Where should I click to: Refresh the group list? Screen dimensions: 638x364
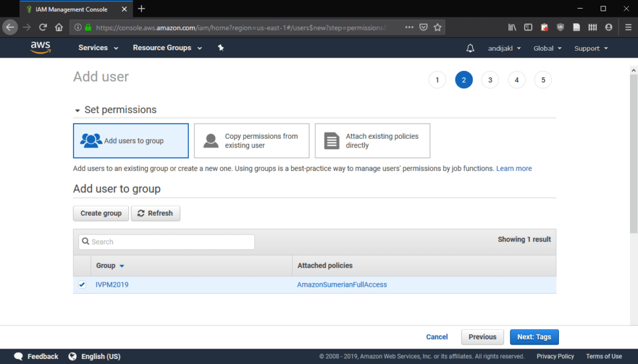pyautogui.click(x=155, y=213)
